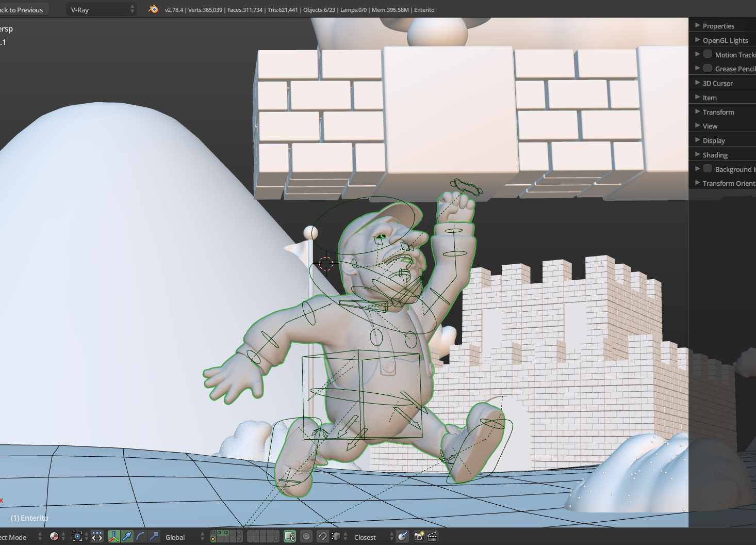
Task: Click the '(1) Enterito' viewport label
Action: tap(29, 518)
